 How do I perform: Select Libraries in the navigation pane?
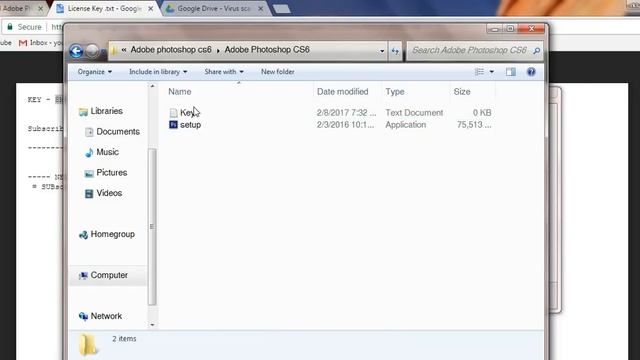click(x=107, y=111)
